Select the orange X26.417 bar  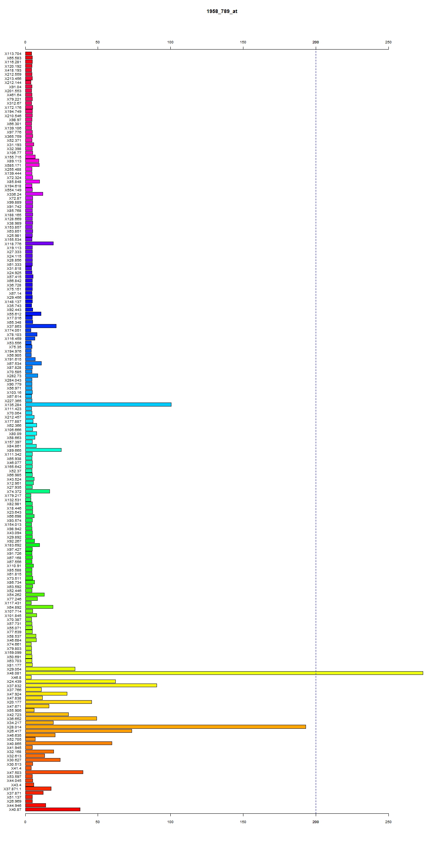tap(78, 731)
